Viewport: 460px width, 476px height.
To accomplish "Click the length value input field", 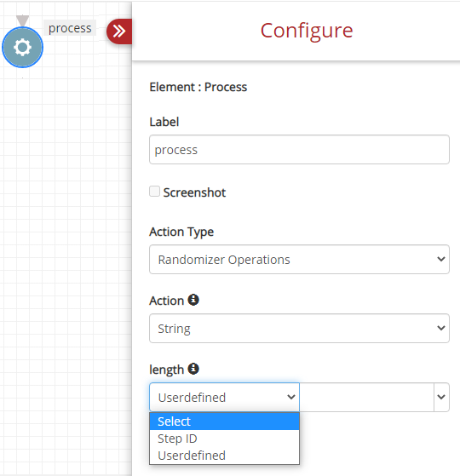I will 366,397.
